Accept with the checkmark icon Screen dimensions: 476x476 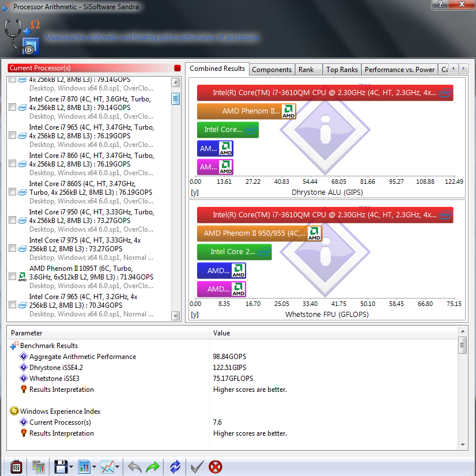tap(197, 467)
